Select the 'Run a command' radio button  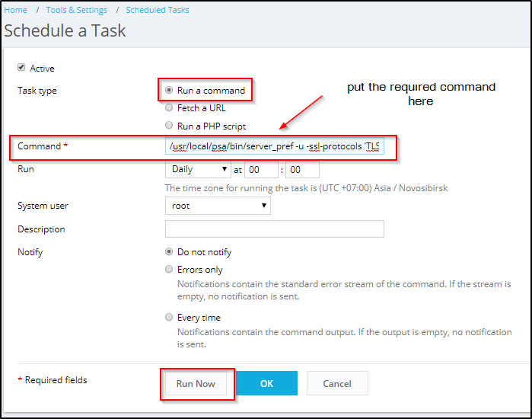pos(169,90)
